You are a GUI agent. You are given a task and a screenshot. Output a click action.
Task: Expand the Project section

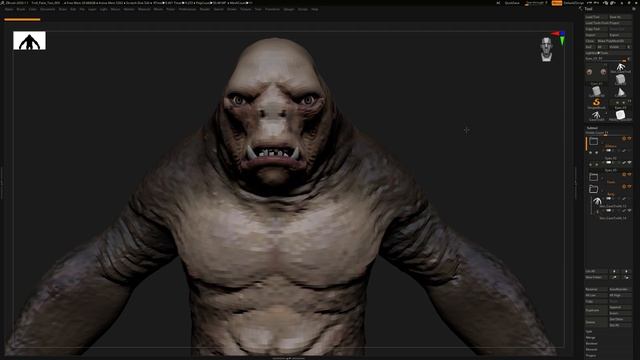pyautogui.click(x=591, y=356)
